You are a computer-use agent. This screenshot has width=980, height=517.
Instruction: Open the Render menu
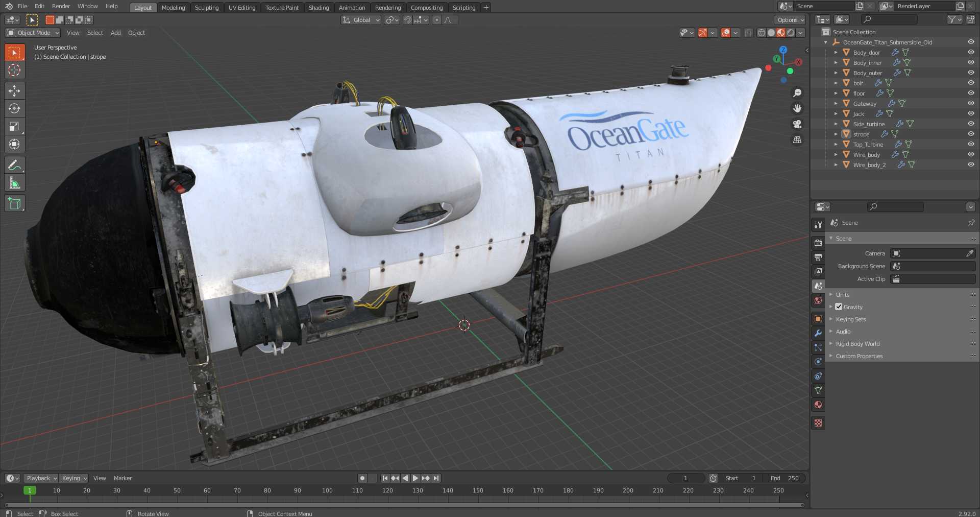click(x=61, y=6)
